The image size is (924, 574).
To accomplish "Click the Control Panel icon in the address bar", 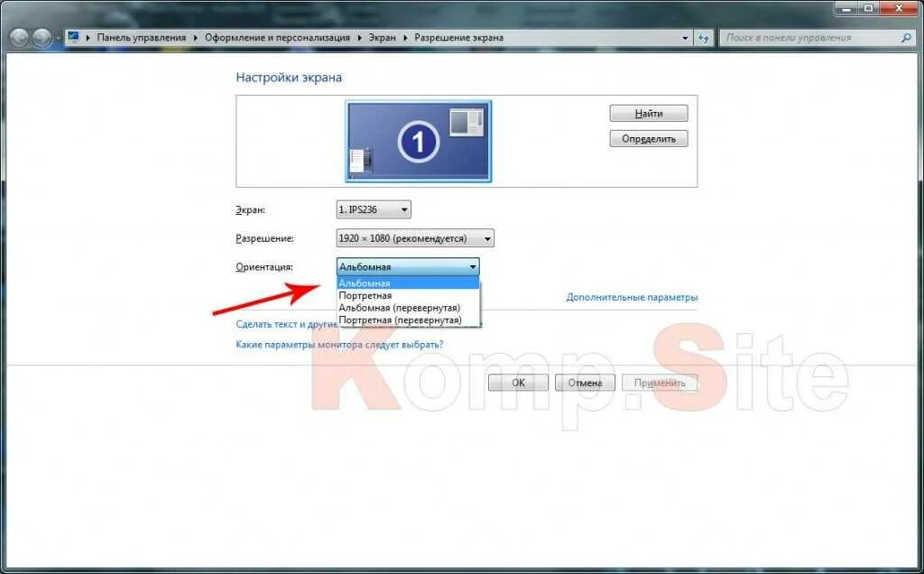I will 74,37.
